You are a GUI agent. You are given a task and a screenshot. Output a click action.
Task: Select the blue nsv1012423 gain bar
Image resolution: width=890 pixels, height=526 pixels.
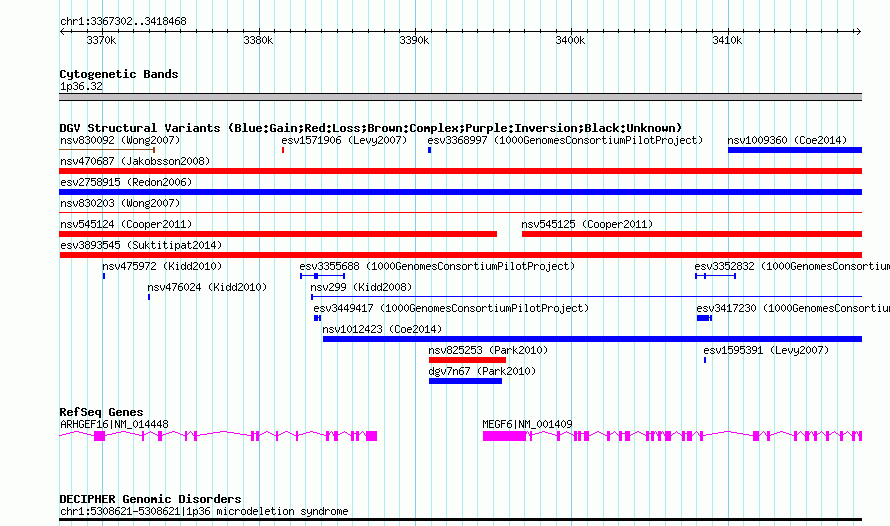[593, 339]
